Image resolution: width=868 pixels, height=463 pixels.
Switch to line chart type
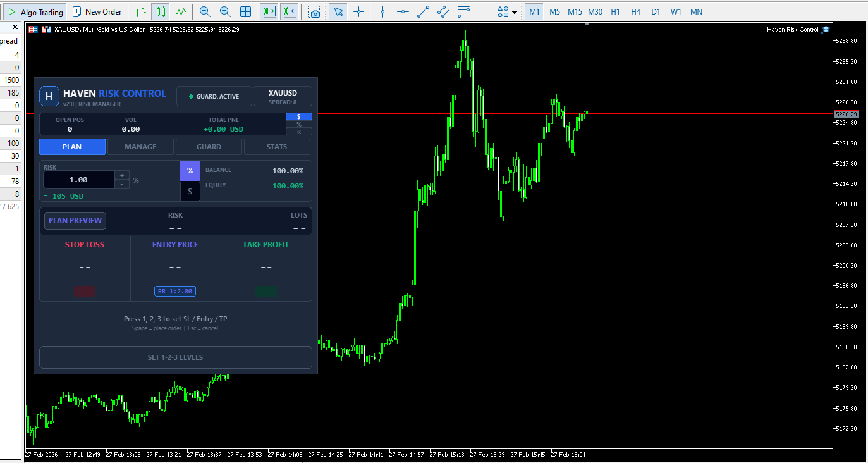click(x=181, y=11)
